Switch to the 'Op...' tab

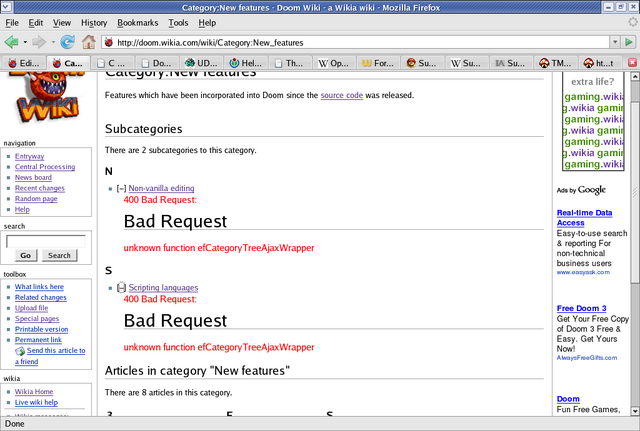(334, 63)
